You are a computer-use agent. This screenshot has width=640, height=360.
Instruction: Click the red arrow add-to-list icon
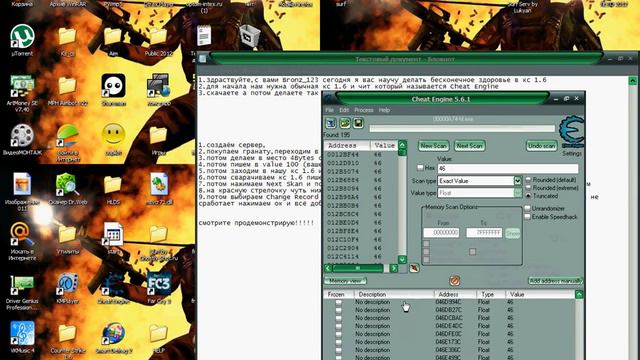click(x=414, y=268)
